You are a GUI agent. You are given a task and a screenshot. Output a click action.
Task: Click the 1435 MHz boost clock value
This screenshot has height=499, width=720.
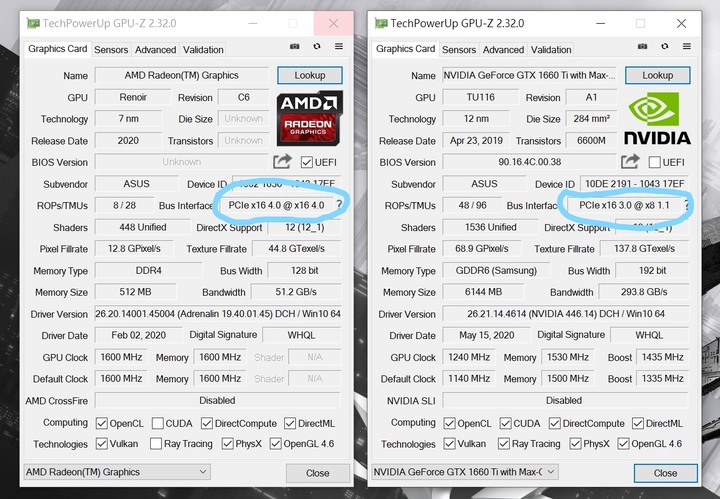(x=663, y=357)
